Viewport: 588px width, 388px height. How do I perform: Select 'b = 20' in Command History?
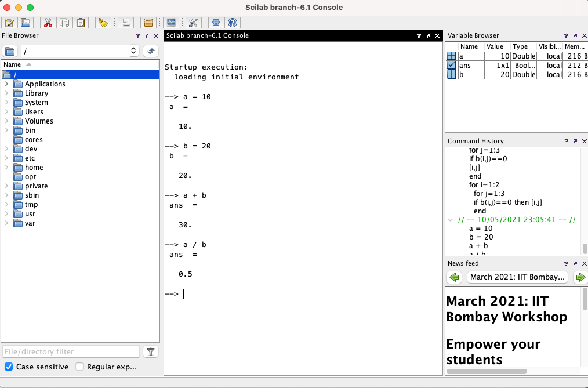[481, 237]
